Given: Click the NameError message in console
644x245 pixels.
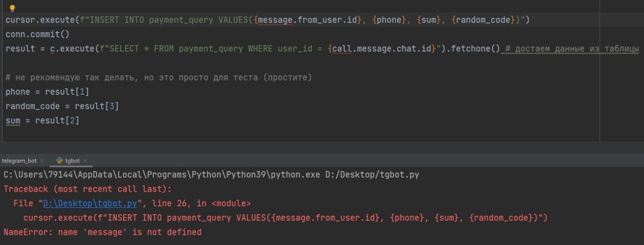Looking at the screenshot, I should click(102, 232).
